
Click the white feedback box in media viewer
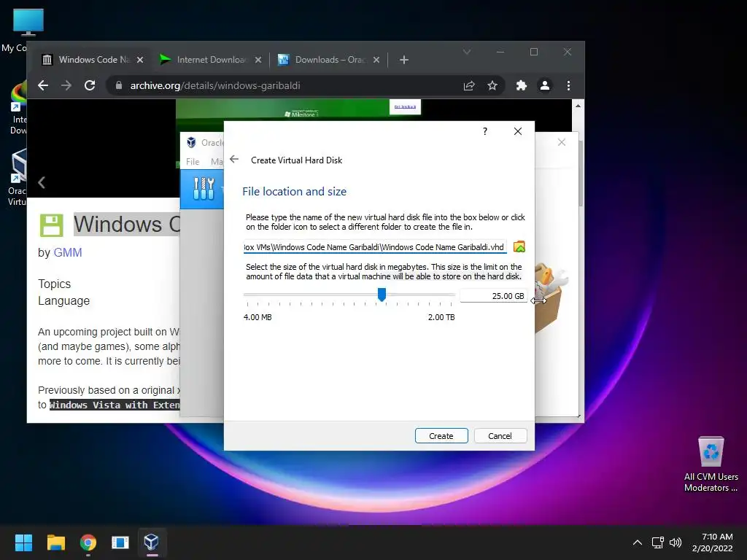(405, 106)
